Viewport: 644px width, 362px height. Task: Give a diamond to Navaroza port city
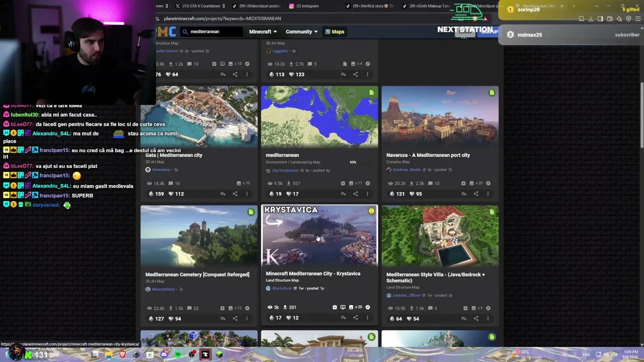point(392,194)
